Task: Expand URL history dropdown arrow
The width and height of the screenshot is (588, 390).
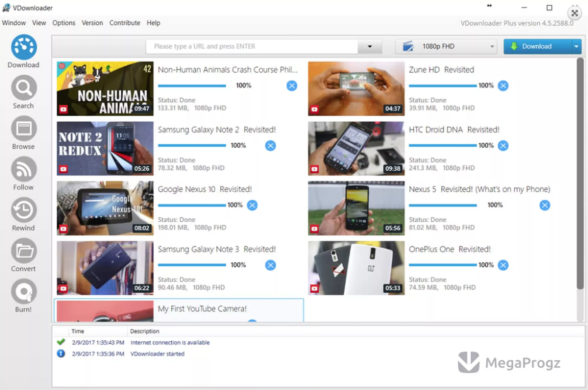Action: coord(370,47)
